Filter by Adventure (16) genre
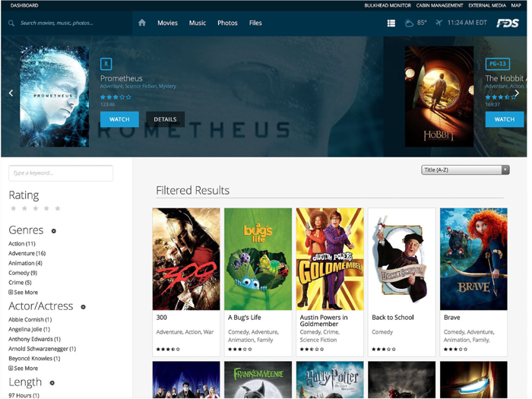532x399 pixels. point(27,253)
